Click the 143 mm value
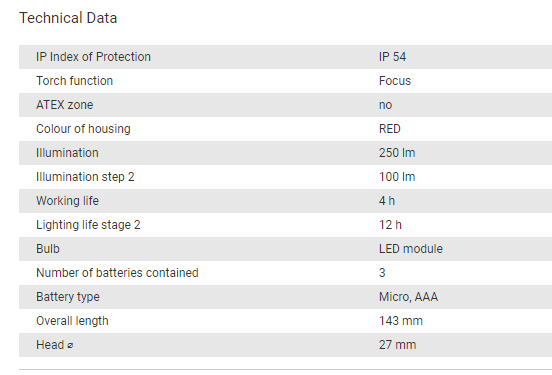 [401, 321]
